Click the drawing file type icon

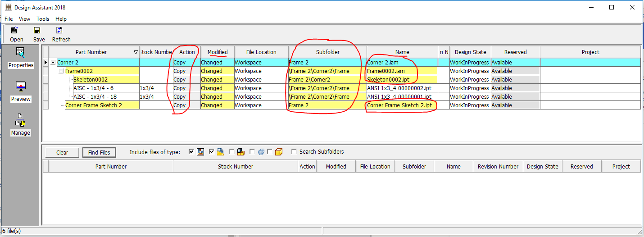pos(201,152)
